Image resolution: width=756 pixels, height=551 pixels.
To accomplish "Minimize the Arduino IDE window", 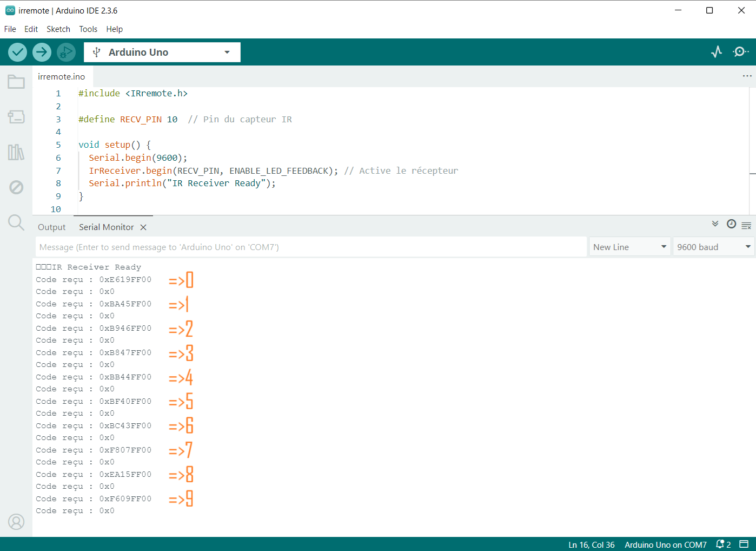I will pyautogui.click(x=679, y=10).
